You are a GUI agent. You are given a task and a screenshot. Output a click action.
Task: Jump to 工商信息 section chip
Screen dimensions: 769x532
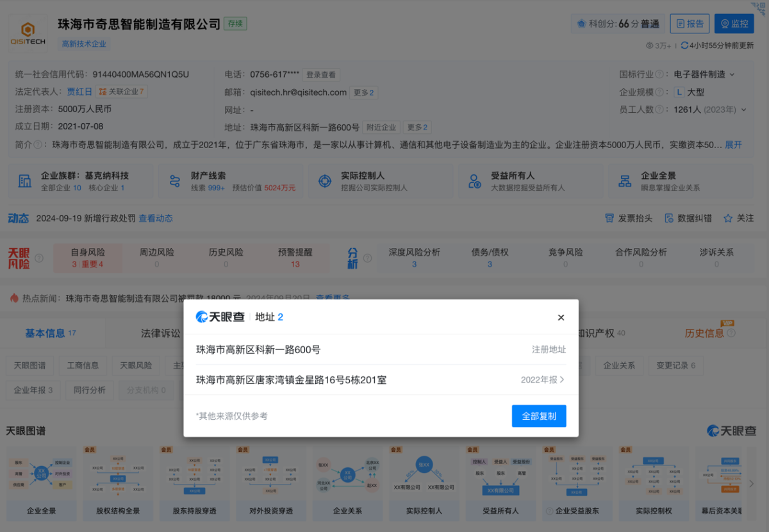point(83,365)
